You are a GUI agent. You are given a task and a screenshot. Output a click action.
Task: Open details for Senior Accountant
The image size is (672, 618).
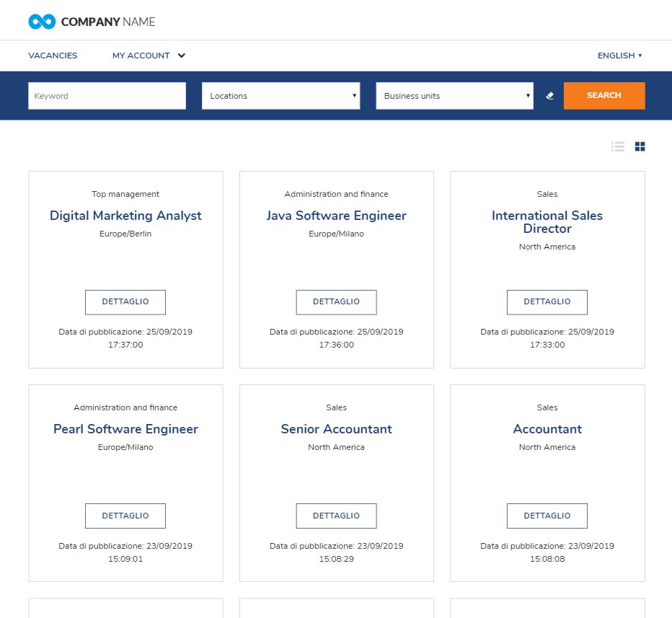tap(336, 516)
